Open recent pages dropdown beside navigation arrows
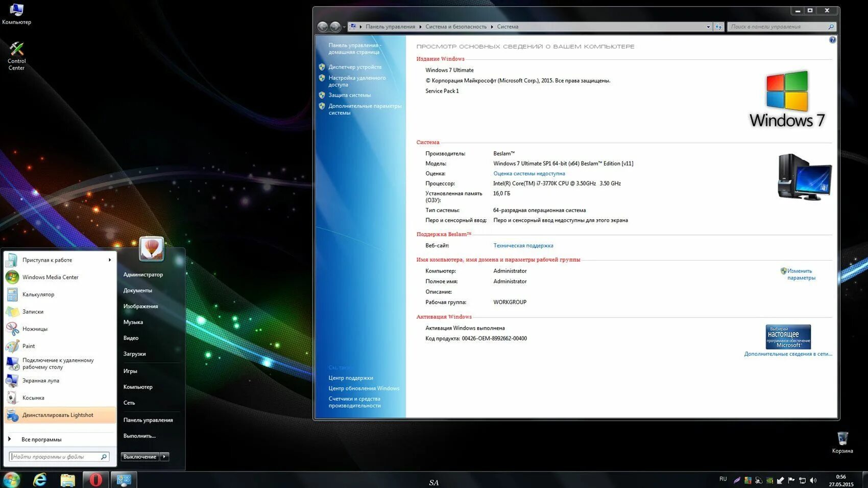The width and height of the screenshot is (868, 488). [x=344, y=27]
